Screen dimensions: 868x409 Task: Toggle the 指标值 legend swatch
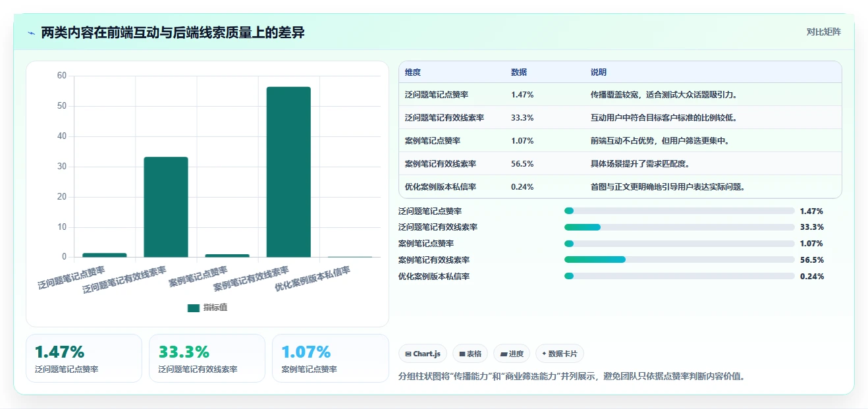coord(193,308)
